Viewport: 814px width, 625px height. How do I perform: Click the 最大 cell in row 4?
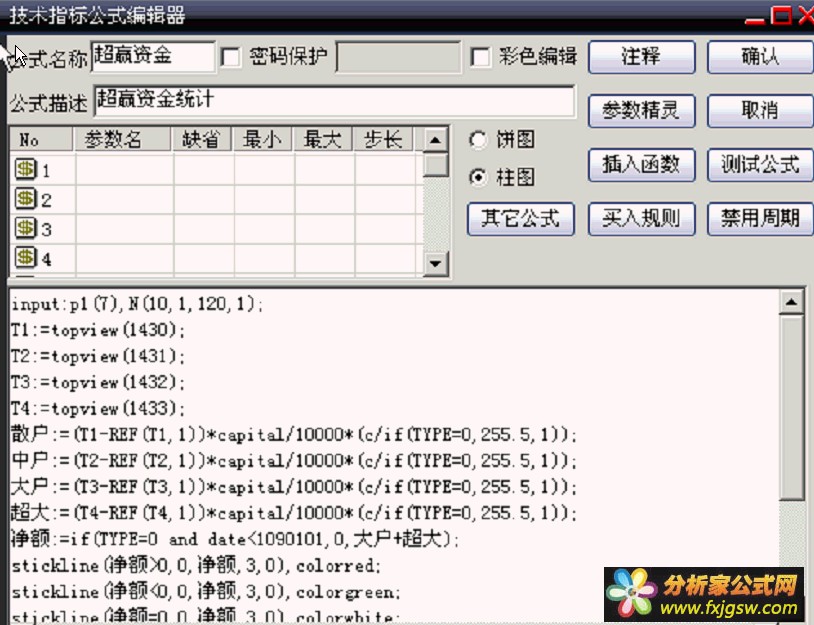(x=324, y=258)
